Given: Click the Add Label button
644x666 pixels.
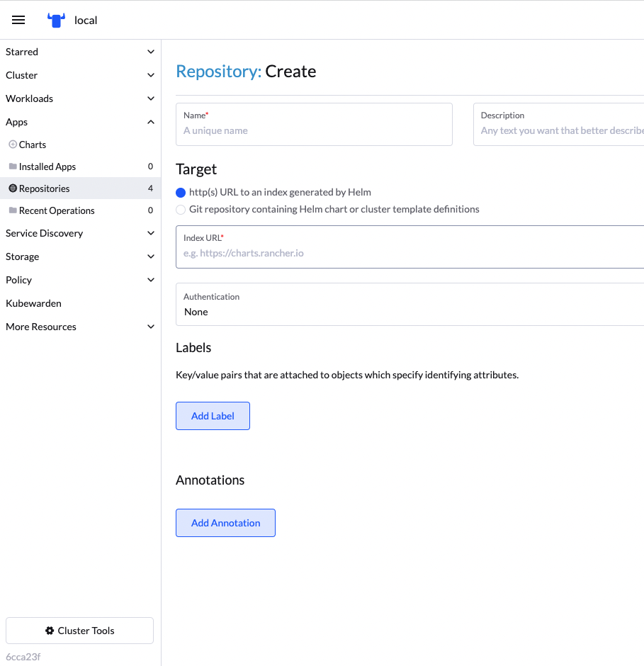Looking at the screenshot, I should 213,416.
